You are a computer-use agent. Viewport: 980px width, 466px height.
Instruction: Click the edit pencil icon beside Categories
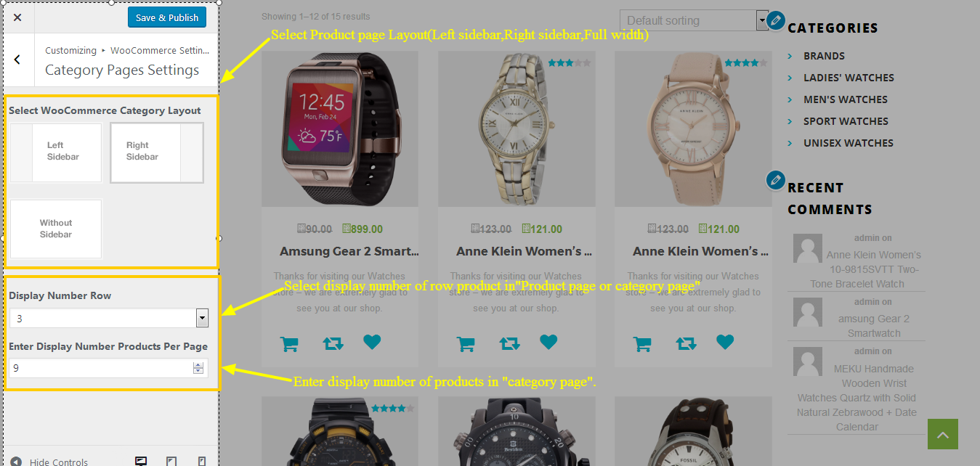tap(776, 20)
